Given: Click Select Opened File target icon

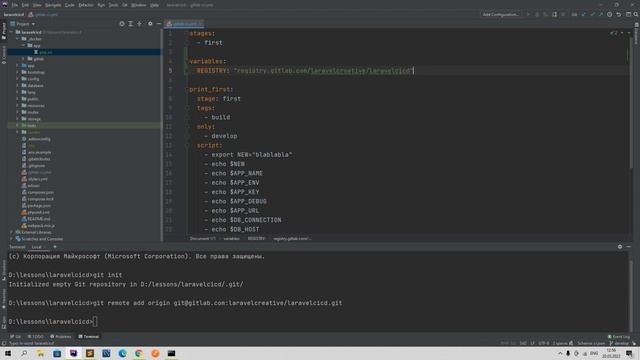Looking at the screenshot, I should [x=122, y=24].
